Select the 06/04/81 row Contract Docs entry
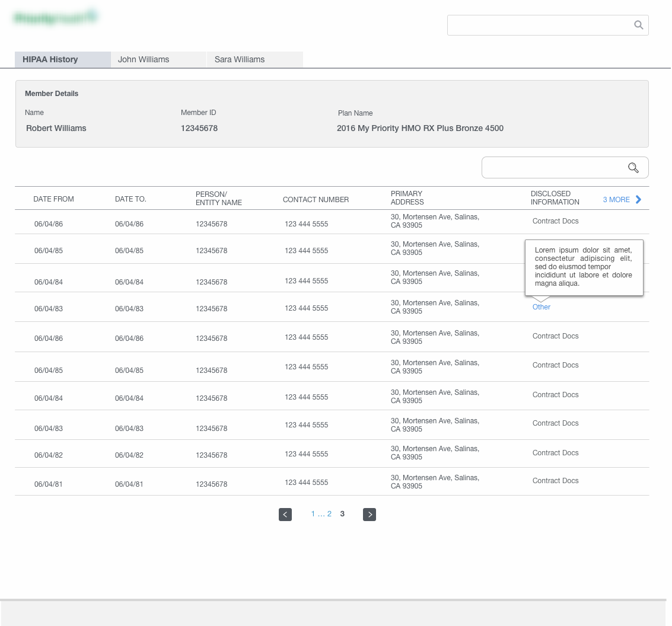 click(x=555, y=481)
